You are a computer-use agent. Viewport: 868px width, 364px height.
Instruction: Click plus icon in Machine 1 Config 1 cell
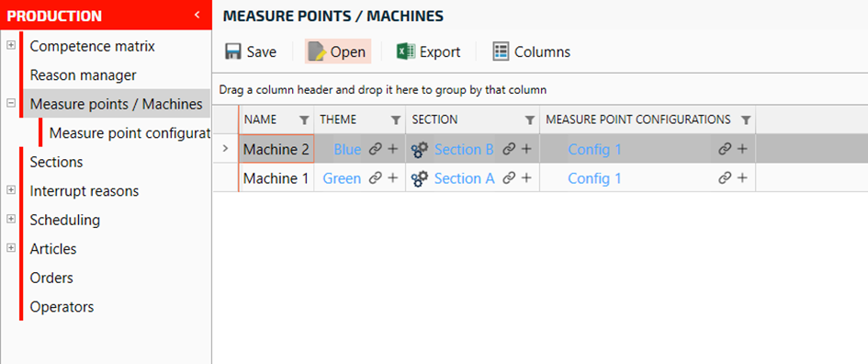tap(742, 177)
